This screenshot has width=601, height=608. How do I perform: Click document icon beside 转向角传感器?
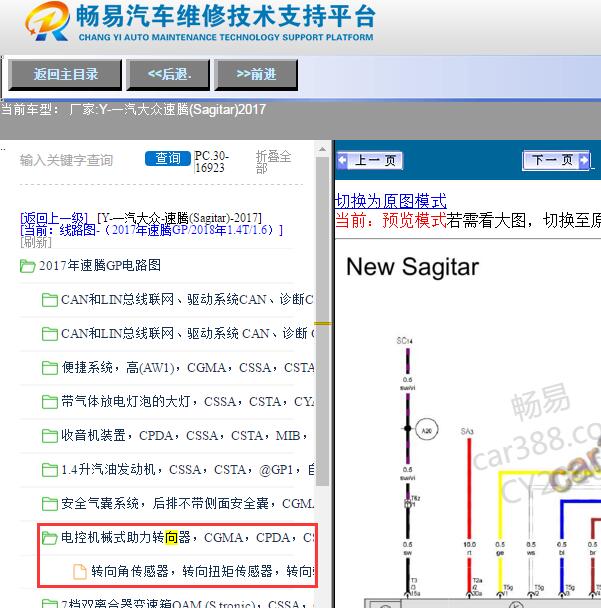tap(80, 572)
